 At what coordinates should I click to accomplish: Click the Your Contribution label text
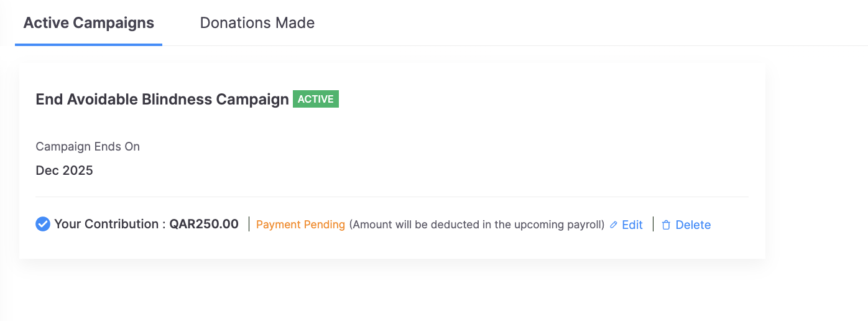click(x=106, y=224)
